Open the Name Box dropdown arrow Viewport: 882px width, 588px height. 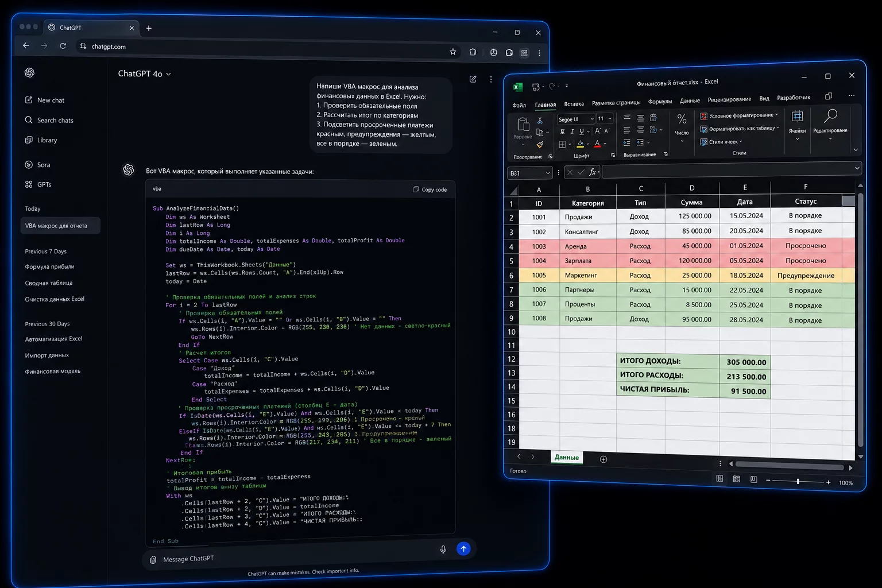548,172
